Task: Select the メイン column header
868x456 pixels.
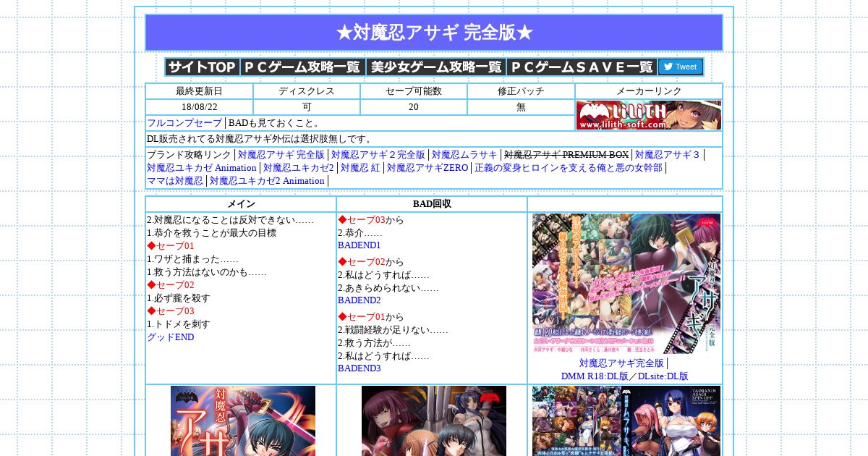Action: pyautogui.click(x=241, y=204)
